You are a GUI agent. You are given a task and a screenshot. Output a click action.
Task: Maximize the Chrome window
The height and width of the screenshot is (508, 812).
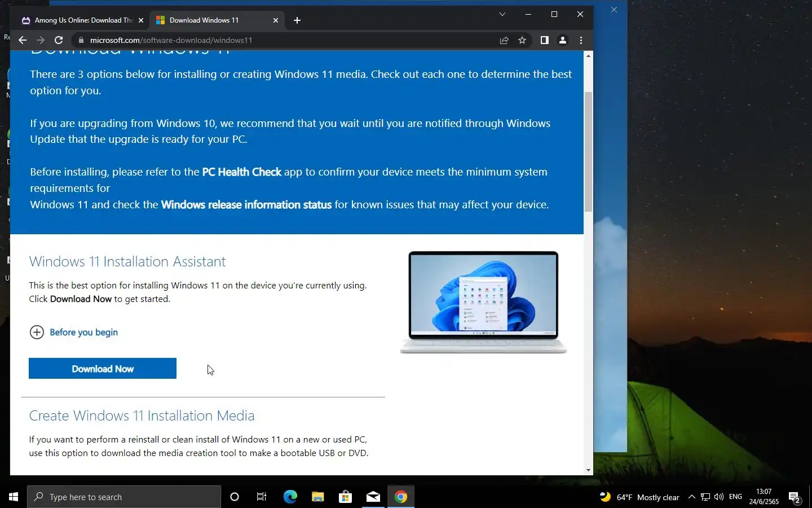coord(554,14)
